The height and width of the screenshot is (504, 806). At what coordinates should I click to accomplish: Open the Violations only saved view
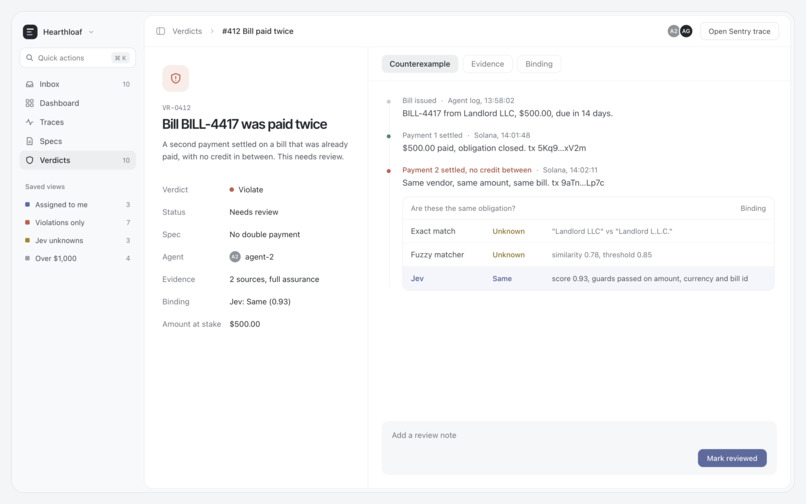78,222
